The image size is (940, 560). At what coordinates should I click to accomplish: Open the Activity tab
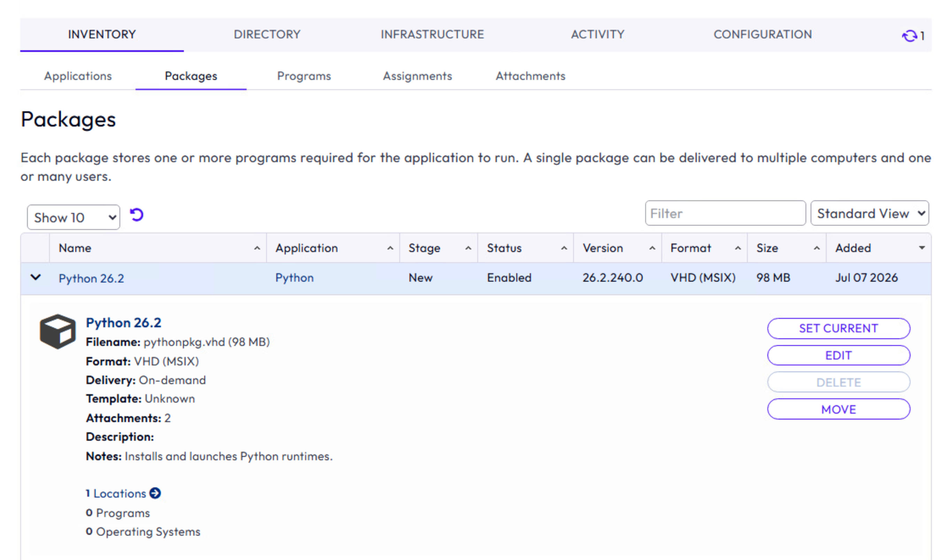point(598,34)
